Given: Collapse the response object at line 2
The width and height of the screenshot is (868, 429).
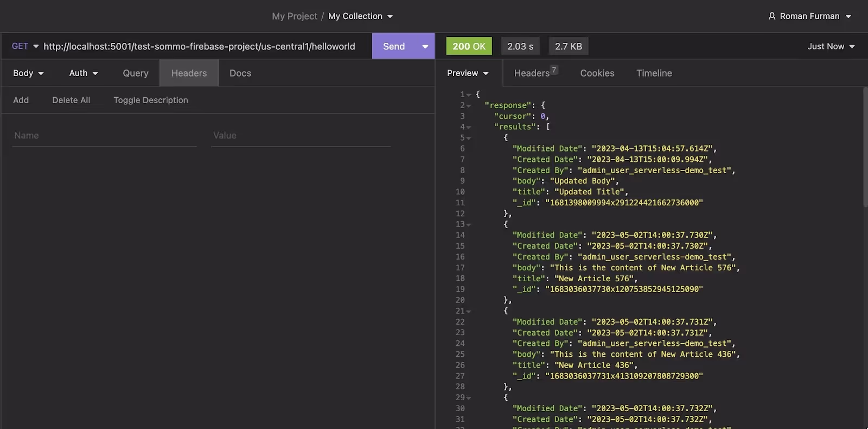Looking at the screenshot, I should (469, 106).
